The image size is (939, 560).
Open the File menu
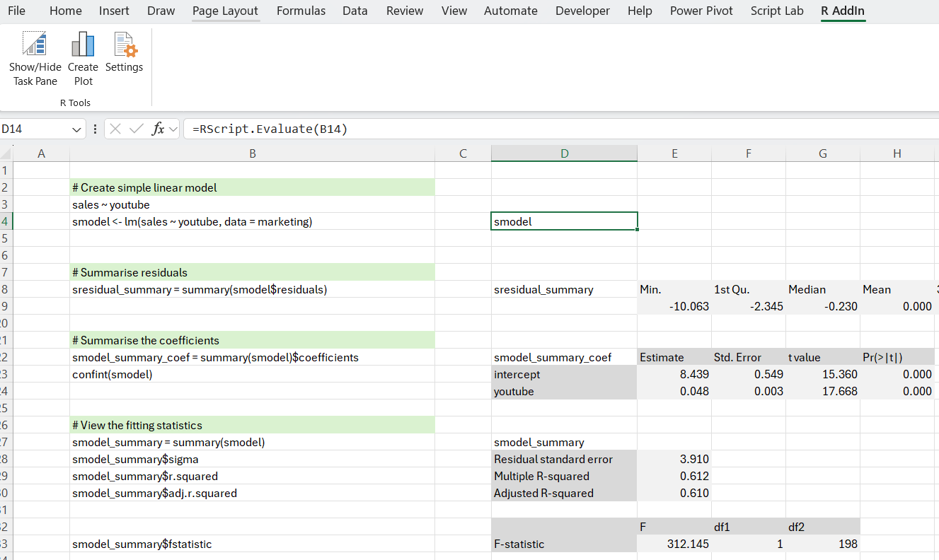(16, 11)
